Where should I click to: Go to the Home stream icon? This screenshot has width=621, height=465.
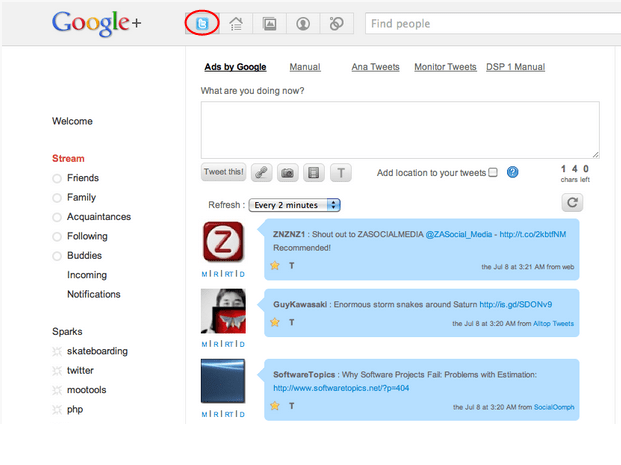(236, 24)
